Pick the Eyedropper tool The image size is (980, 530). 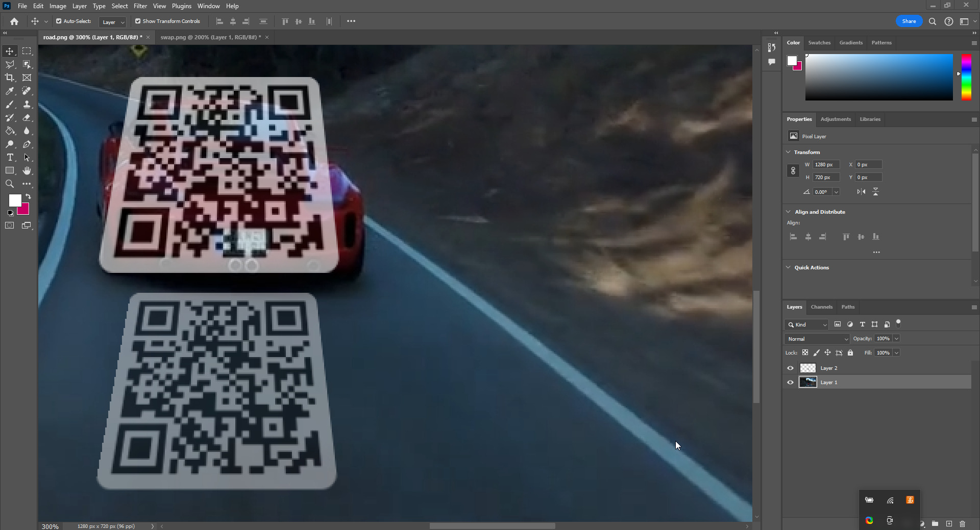pos(10,91)
